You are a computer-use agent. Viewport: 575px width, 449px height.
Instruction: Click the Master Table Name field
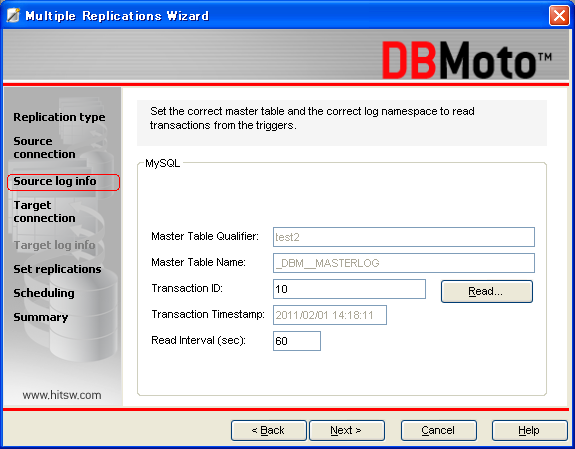coord(404,263)
